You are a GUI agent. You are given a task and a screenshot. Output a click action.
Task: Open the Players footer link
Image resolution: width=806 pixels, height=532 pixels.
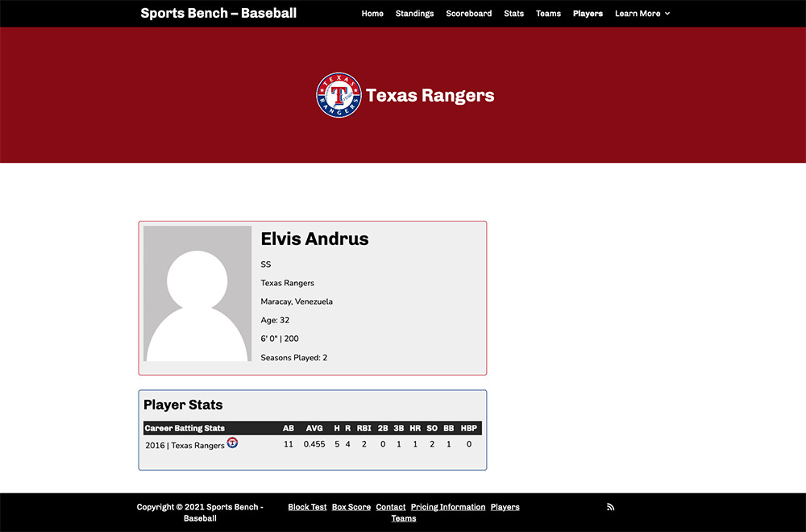click(505, 507)
